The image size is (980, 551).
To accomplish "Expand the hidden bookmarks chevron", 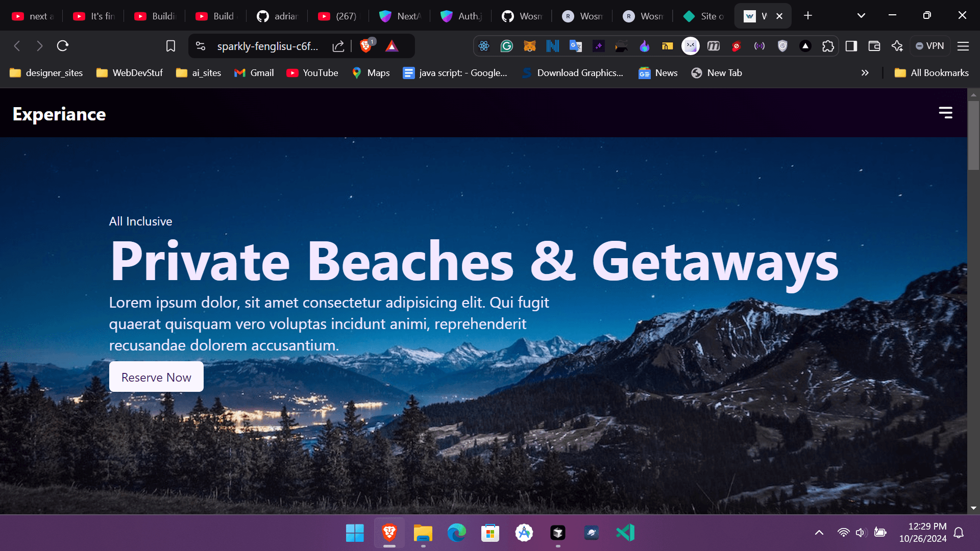I will point(865,72).
